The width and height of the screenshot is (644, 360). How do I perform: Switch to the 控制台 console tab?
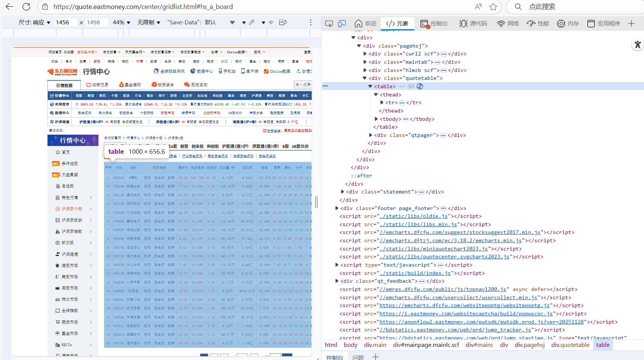click(434, 24)
